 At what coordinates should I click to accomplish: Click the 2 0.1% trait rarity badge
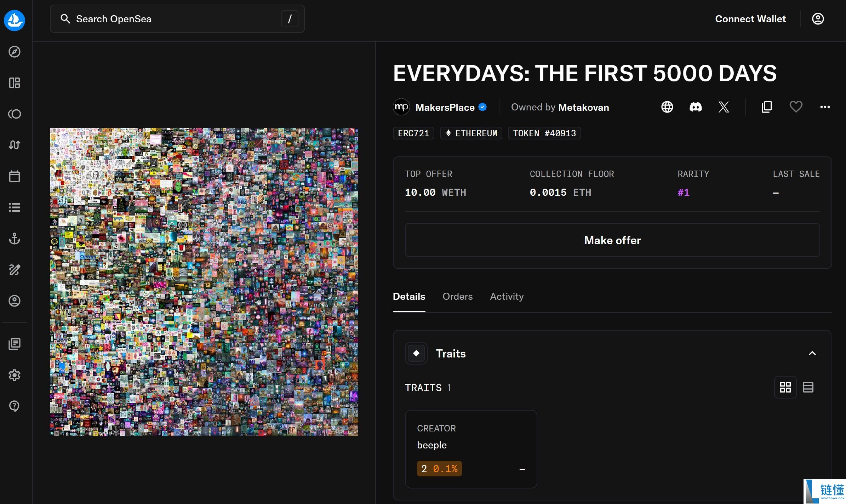(439, 469)
